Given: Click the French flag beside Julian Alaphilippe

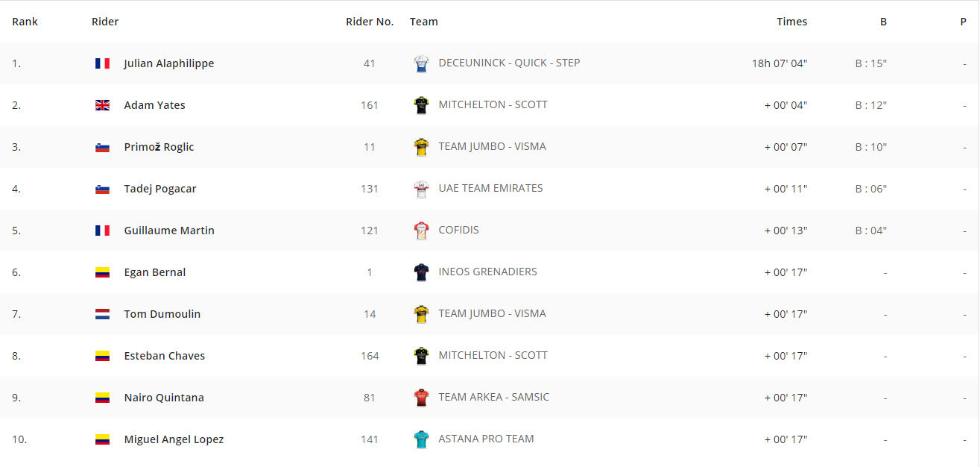Looking at the screenshot, I should [103, 63].
